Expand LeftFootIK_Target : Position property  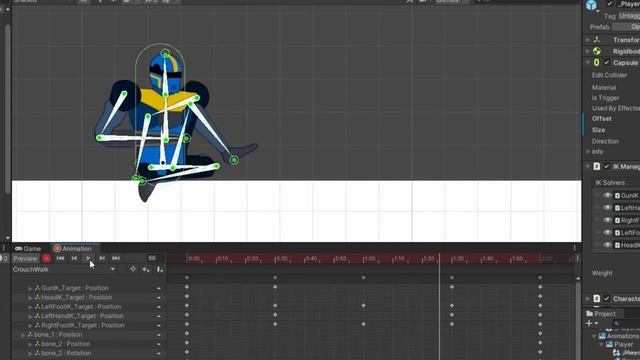[30, 307]
